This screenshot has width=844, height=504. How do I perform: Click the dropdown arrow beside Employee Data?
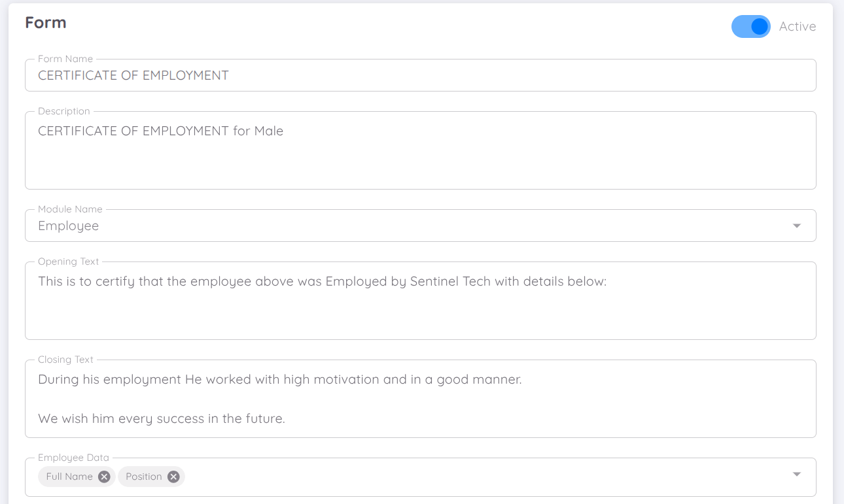[796, 473]
